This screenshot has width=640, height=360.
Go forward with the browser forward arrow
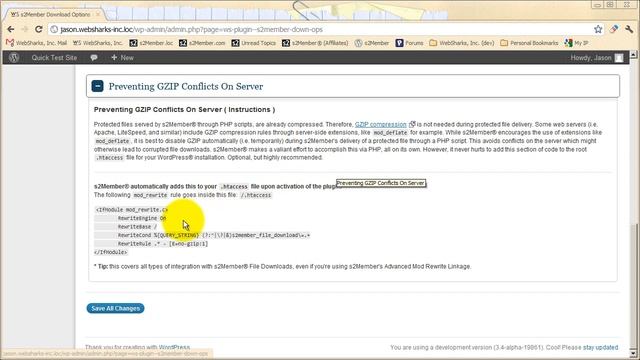pyautogui.click(x=24, y=29)
